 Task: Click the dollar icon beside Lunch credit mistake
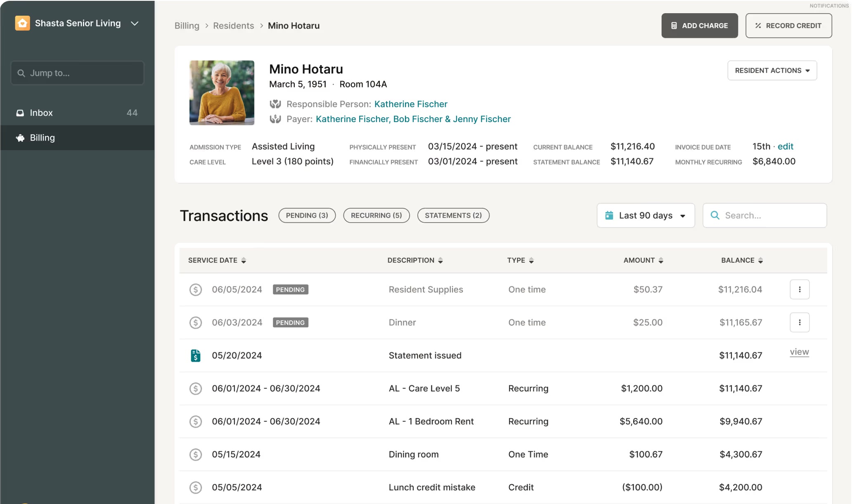pyautogui.click(x=196, y=488)
